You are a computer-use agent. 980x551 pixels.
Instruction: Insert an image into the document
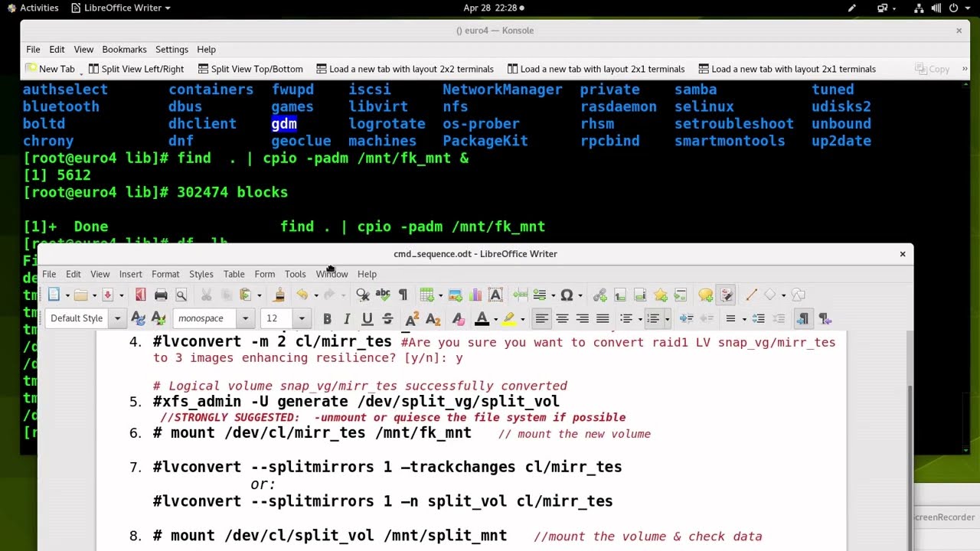coord(455,295)
